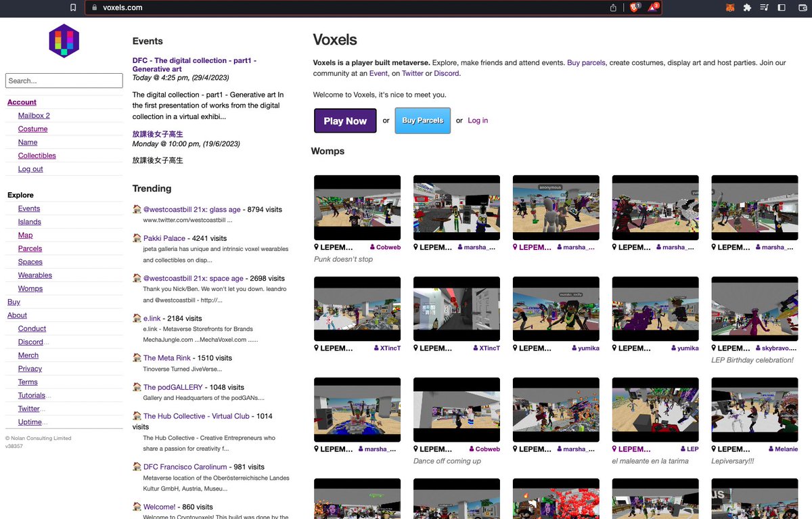812x519 pixels.
Task: Open '@westcoastbill 21x: glass age' trending link
Action: pos(191,210)
